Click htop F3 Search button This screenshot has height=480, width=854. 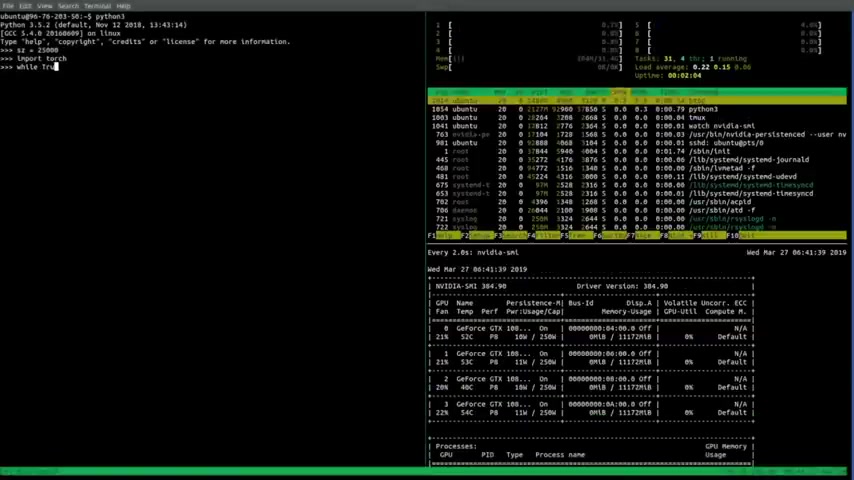[x=511, y=235]
